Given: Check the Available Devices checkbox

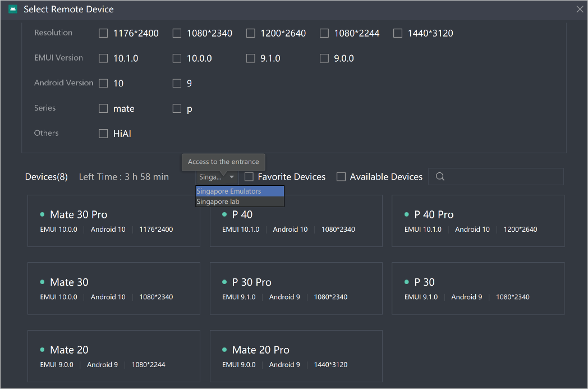Looking at the screenshot, I should point(341,176).
